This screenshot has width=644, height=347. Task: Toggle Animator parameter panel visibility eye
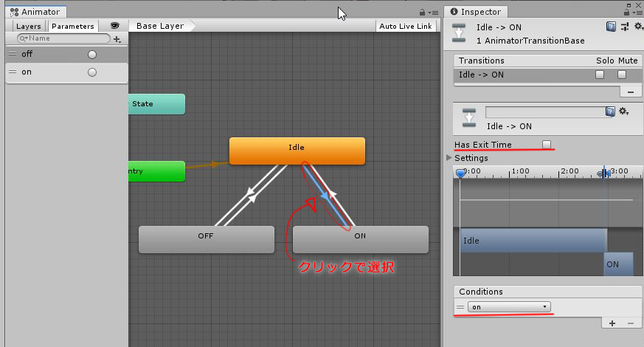point(114,26)
